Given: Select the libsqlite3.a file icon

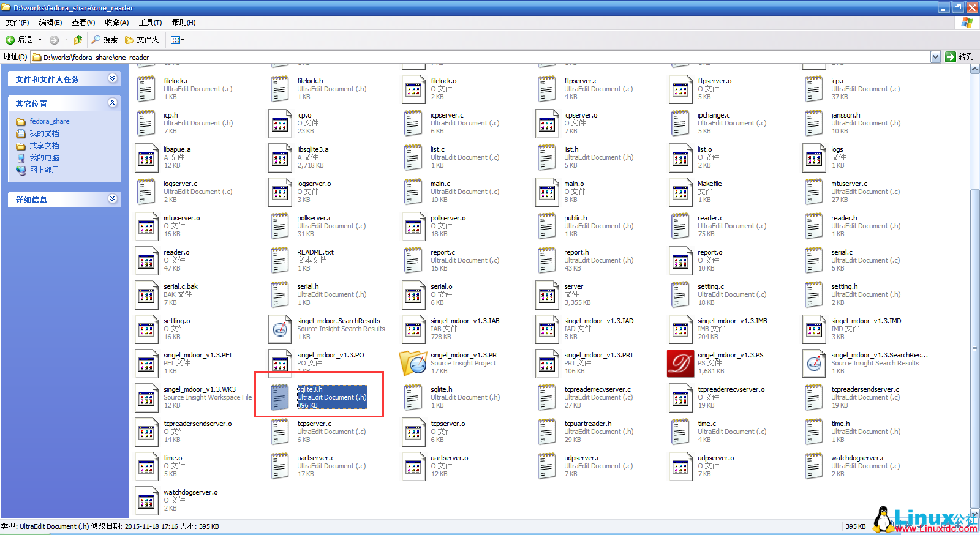Looking at the screenshot, I should tap(280, 158).
